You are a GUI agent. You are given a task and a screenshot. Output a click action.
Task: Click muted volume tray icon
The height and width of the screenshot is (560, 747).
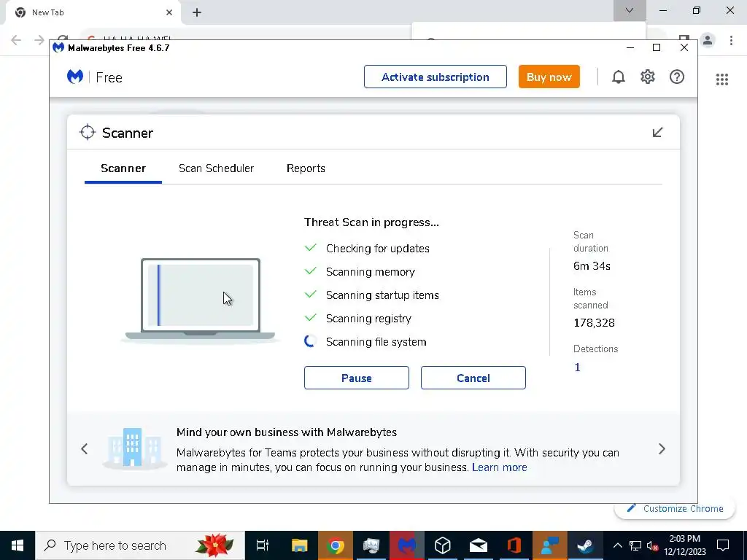(x=652, y=545)
